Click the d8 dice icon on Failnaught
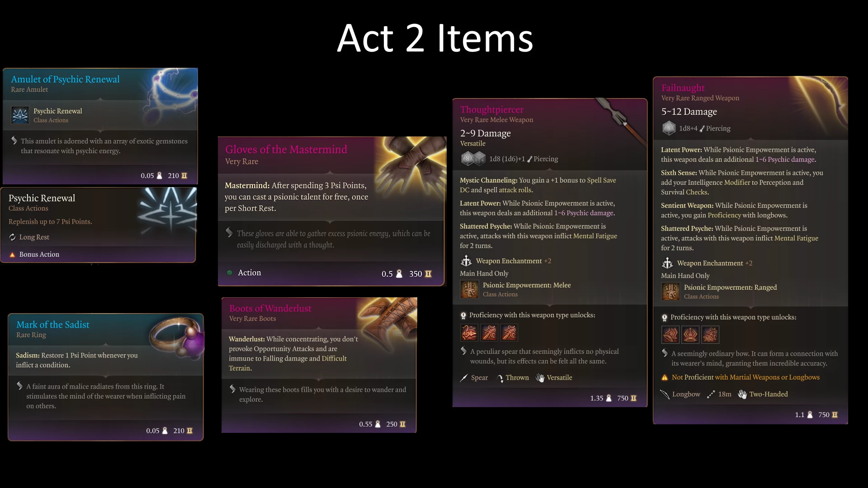The width and height of the screenshot is (868, 488). 669,128
